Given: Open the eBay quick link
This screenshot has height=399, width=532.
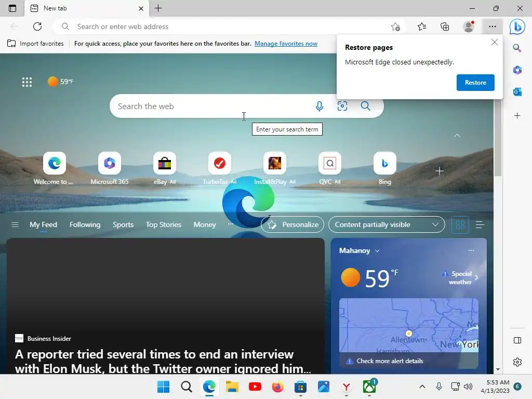Looking at the screenshot, I should [165, 168].
